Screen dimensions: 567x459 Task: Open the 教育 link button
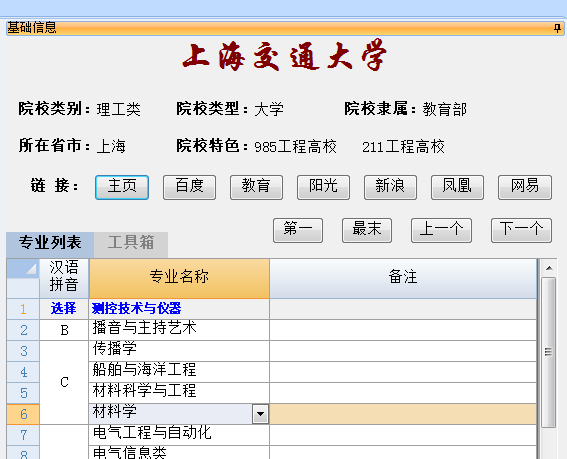coord(256,187)
